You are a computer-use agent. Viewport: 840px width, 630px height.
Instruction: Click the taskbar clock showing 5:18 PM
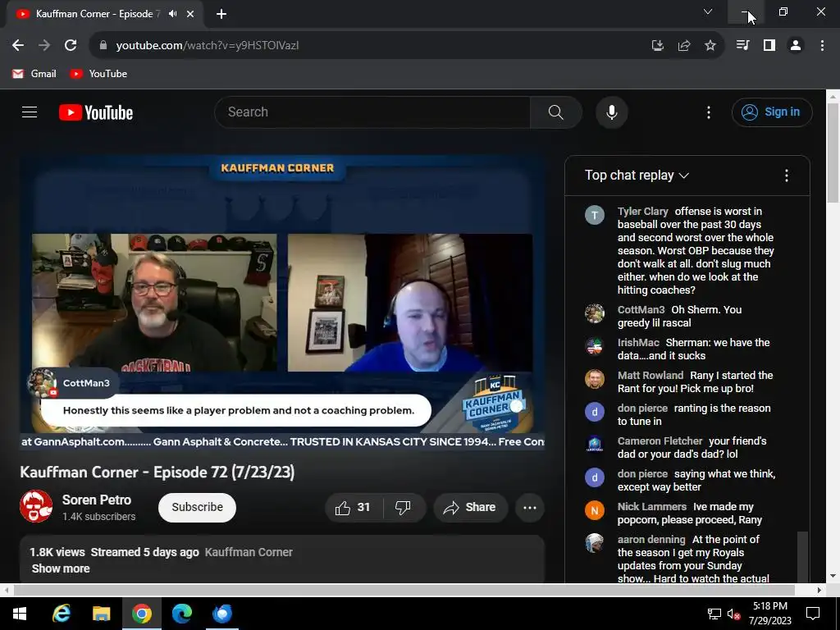(x=769, y=614)
